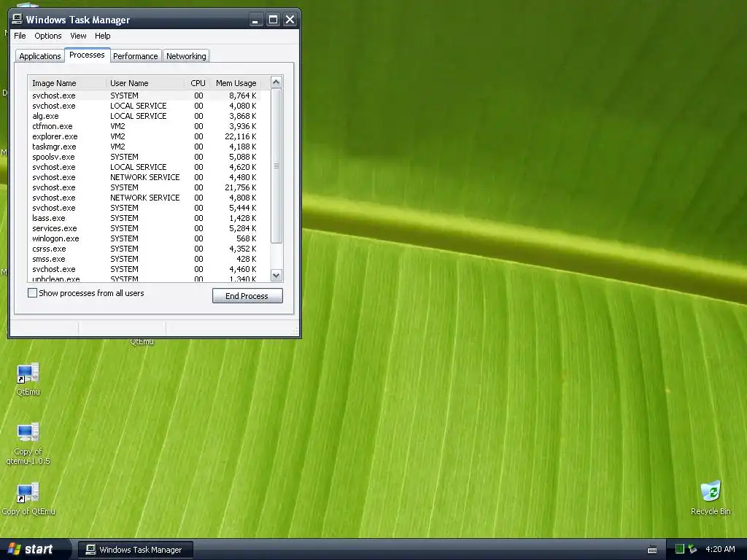Click the End Process button
Screen dimensions: 747x560
(x=247, y=296)
